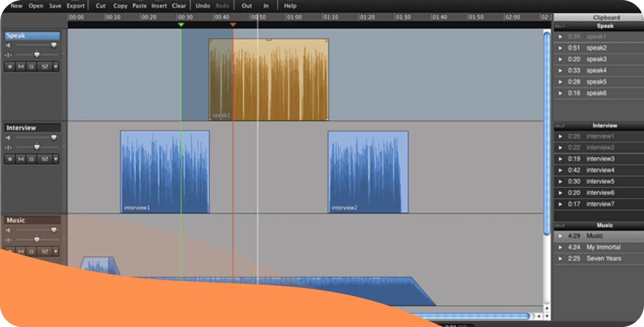
Task: Solo the Speak track
Action: coord(31,66)
